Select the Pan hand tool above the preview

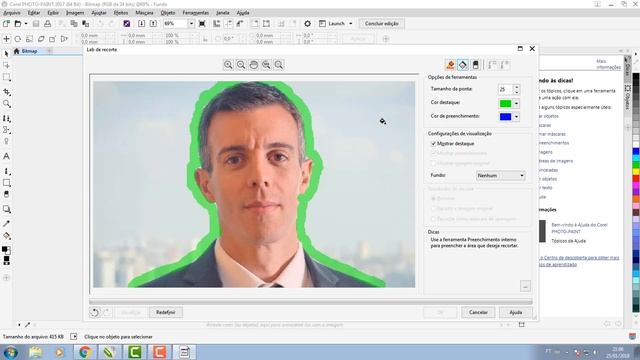253,65
